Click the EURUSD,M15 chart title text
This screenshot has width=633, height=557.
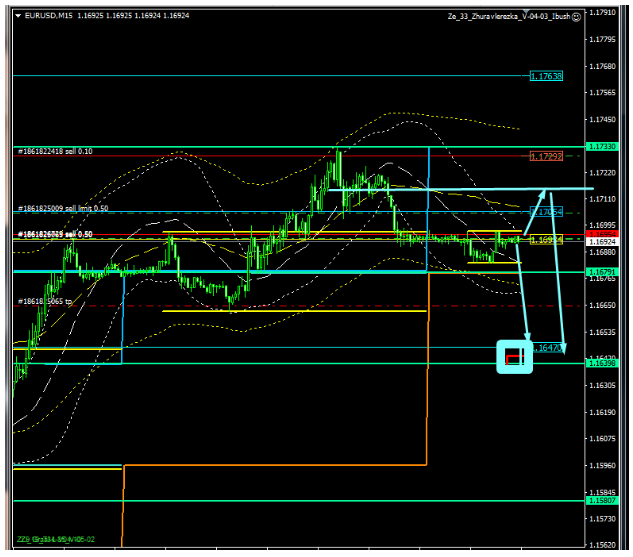pyautogui.click(x=50, y=16)
